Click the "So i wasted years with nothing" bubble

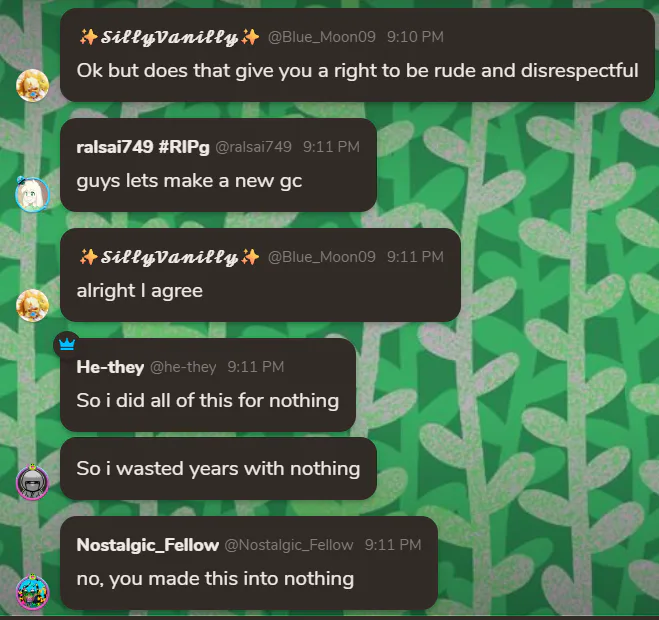[x=218, y=468]
